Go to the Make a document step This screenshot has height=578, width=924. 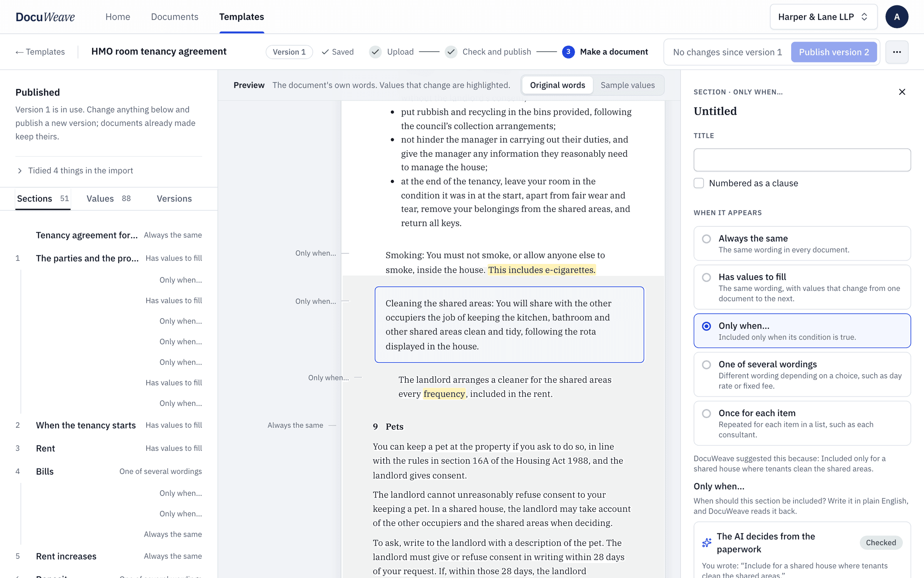[x=614, y=52]
